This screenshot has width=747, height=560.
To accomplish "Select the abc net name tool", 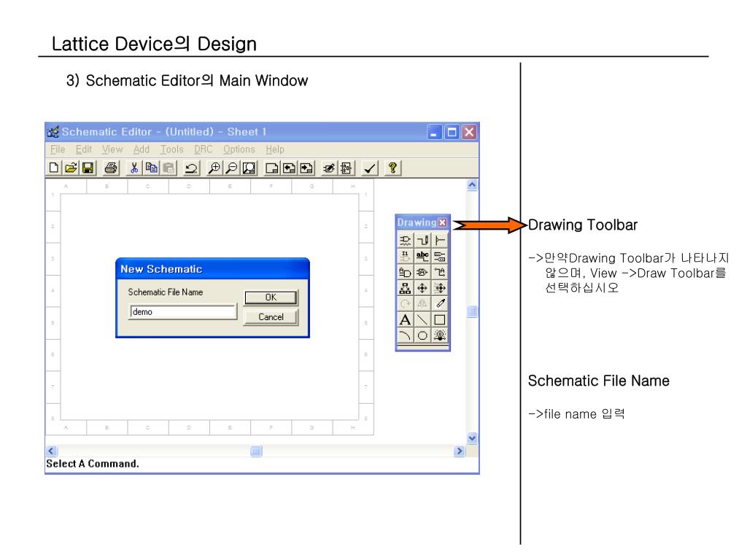I will click(422, 256).
